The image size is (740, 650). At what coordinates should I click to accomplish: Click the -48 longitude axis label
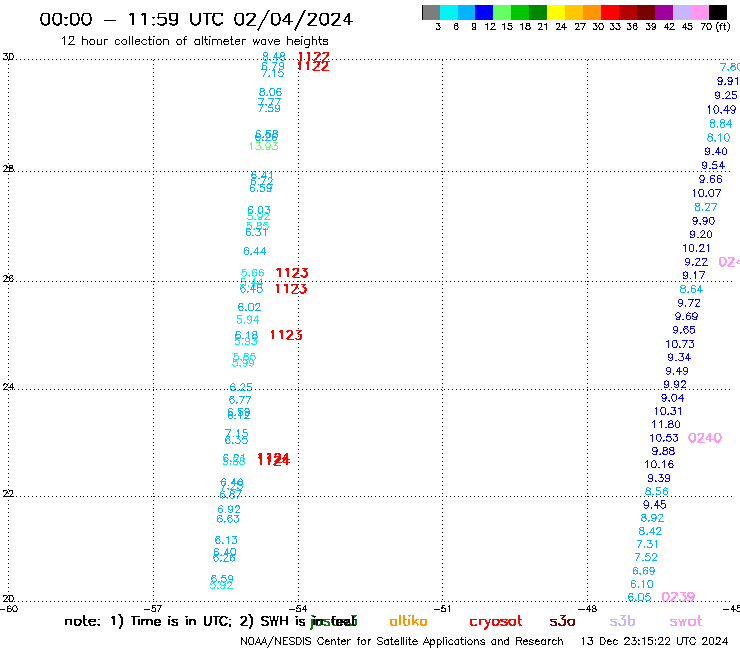click(587, 608)
